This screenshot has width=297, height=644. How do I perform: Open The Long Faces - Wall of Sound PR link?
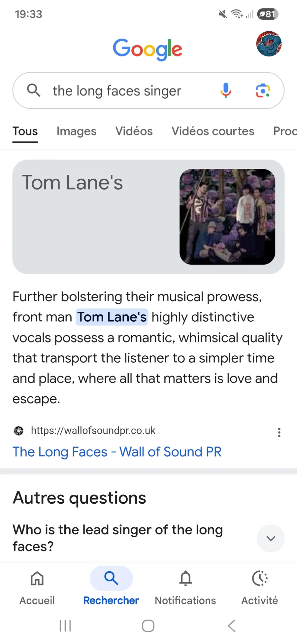click(117, 451)
